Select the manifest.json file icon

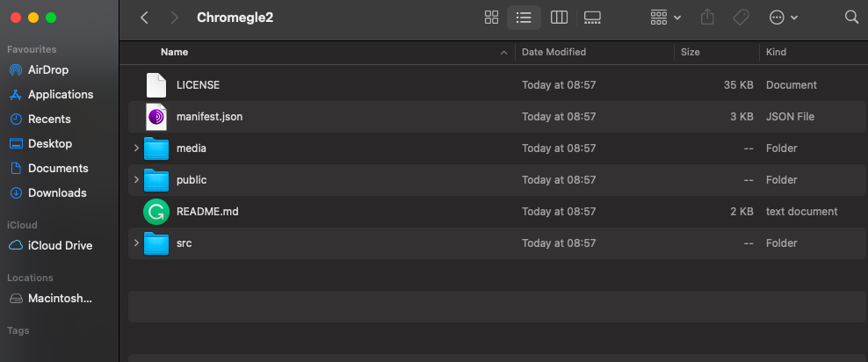[x=156, y=117]
